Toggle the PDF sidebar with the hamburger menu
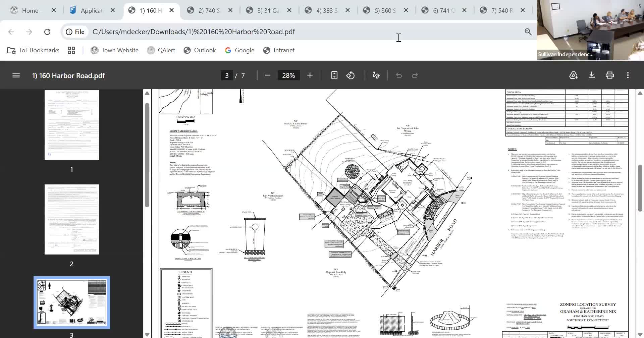Viewport: 644px width, 338px height. (16, 75)
